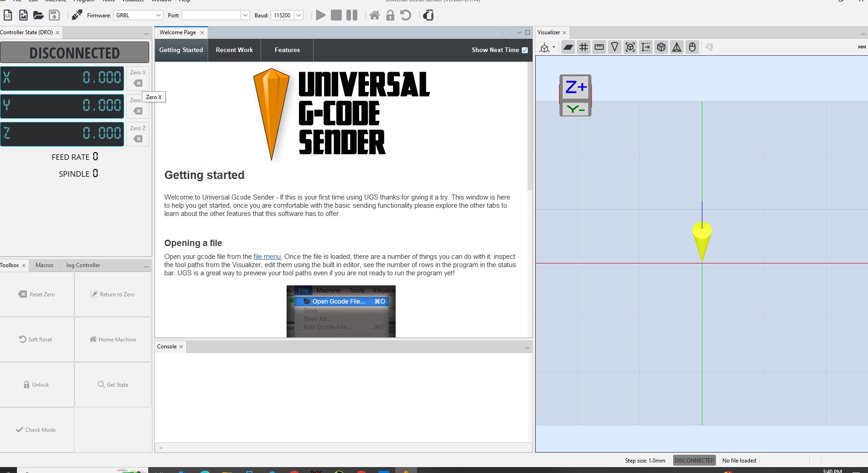Screen dimensions: 868x473
Task: Toggle the visualizer tool cone icon
Action: coord(615,47)
